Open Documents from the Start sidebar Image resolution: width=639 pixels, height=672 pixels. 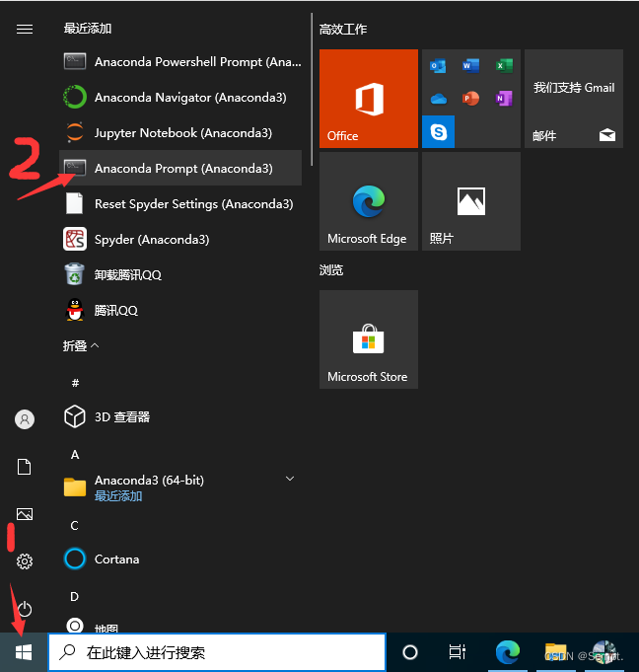click(x=25, y=467)
